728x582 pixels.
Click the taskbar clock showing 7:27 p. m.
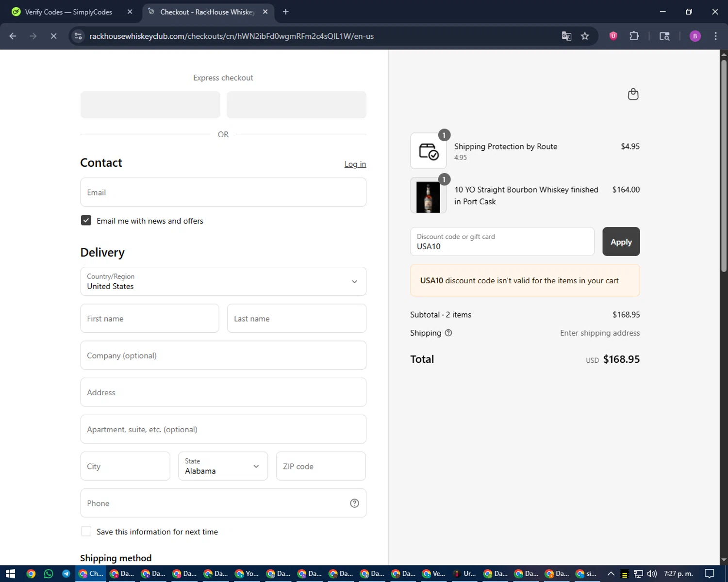(678, 574)
